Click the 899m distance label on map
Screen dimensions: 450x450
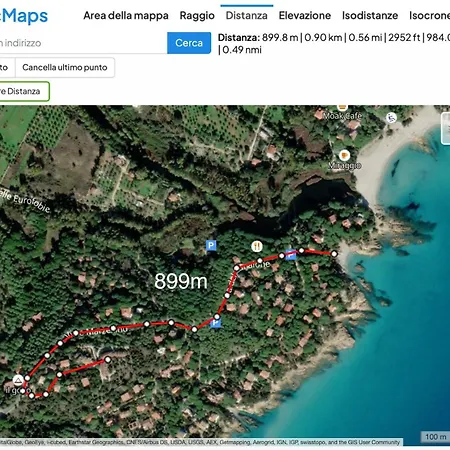click(x=181, y=281)
